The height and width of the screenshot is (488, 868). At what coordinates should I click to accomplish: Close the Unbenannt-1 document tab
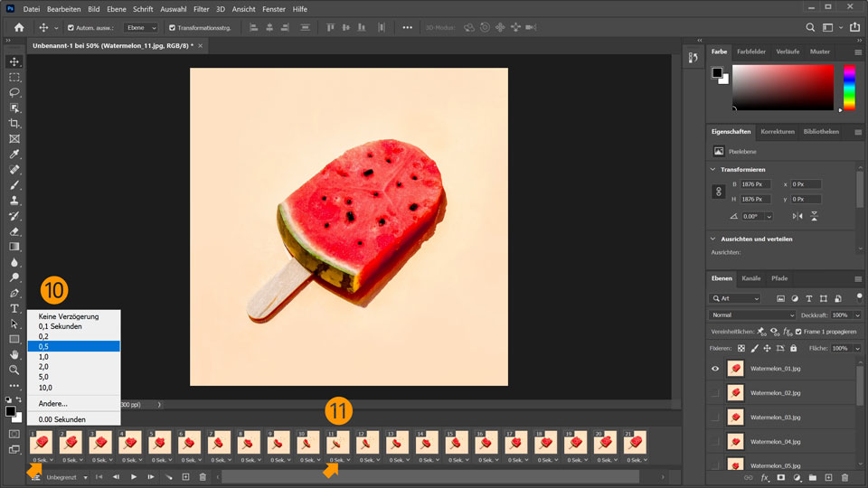201,46
